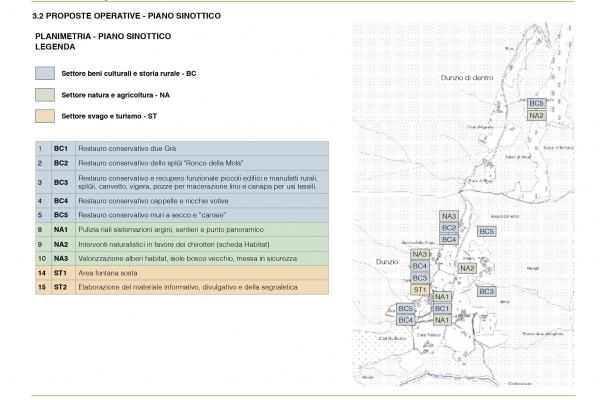Click the blue BC sector legend swatch
The height and width of the screenshot is (400, 600).
coord(45,73)
